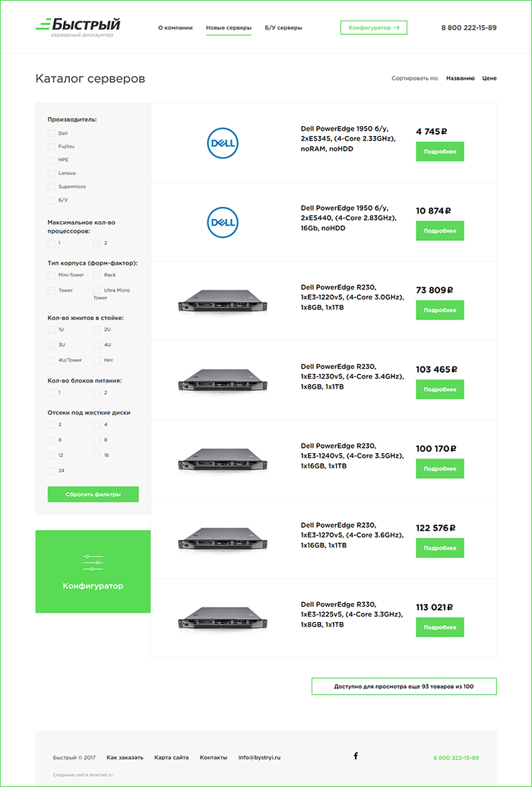Image resolution: width=532 pixels, height=787 pixels.
Task: Check 24 hard drive bays filter
Action: pos(51,471)
